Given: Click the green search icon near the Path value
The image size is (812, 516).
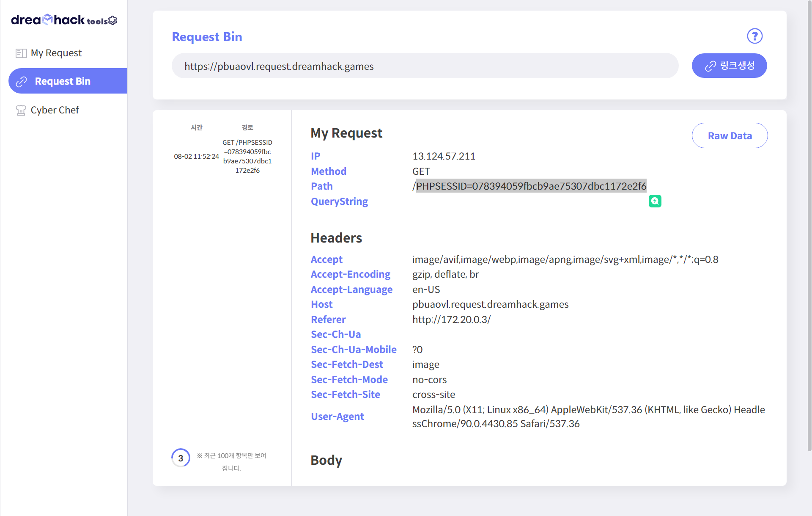Looking at the screenshot, I should click(655, 201).
